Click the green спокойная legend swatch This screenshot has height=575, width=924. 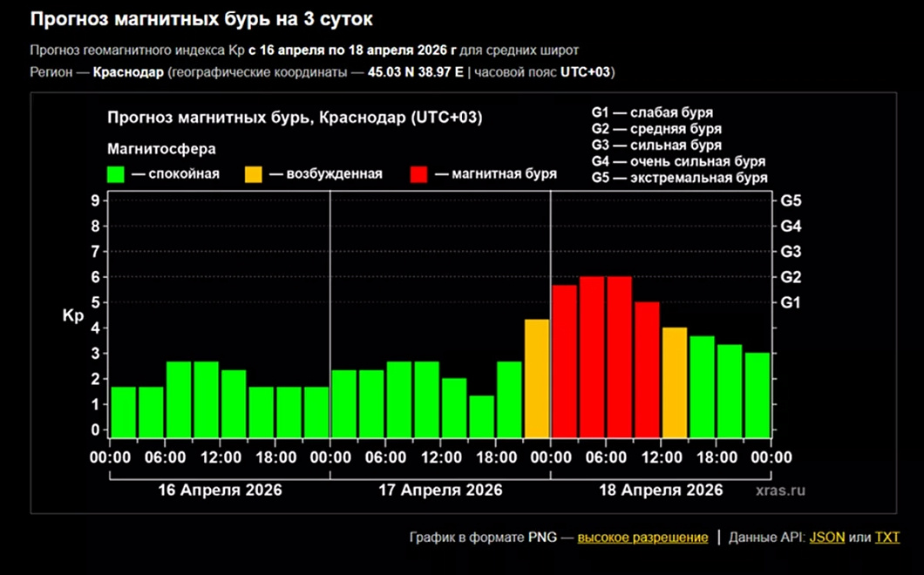point(115,174)
